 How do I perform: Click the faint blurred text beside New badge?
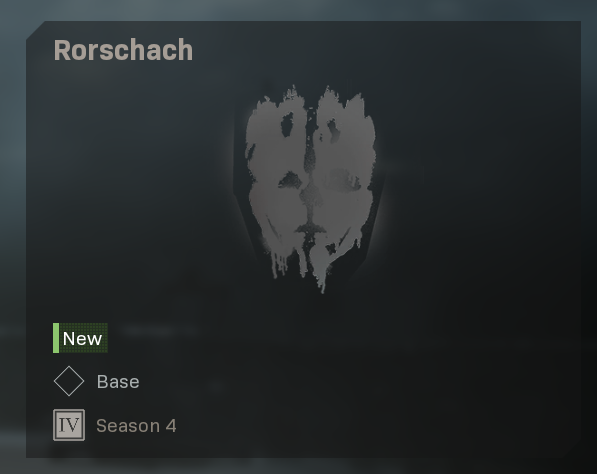[x=158, y=330]
